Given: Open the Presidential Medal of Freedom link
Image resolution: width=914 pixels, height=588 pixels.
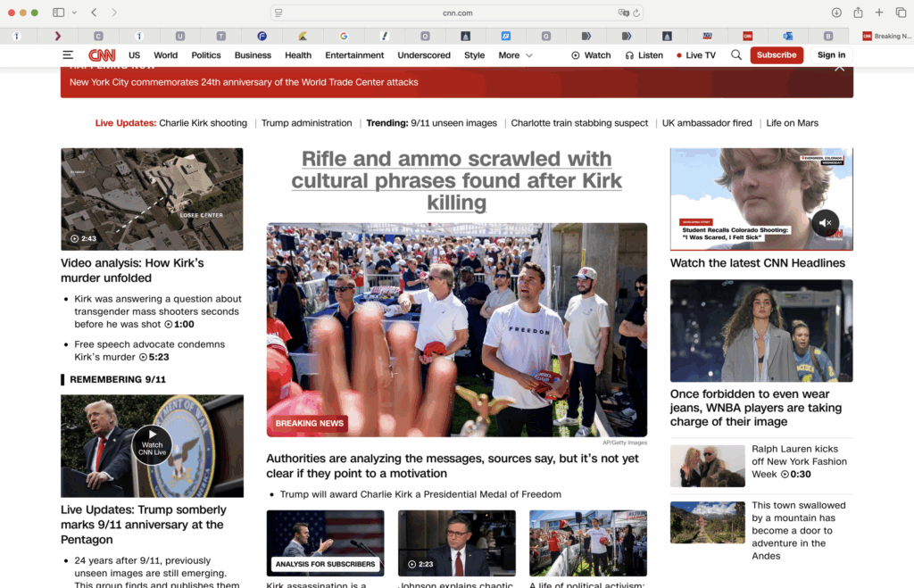Looking at the screenshot, I should [420, 494].
